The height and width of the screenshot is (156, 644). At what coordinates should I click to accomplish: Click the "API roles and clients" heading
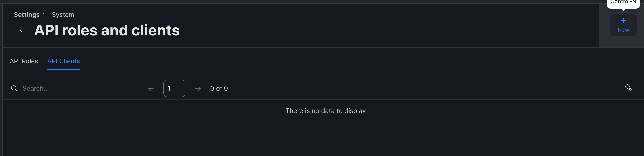[107, 30]
